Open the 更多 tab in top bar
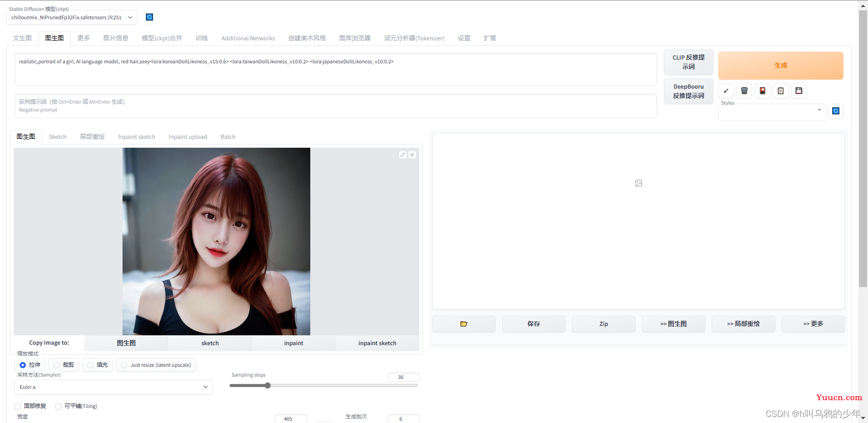 pos(84,38)
